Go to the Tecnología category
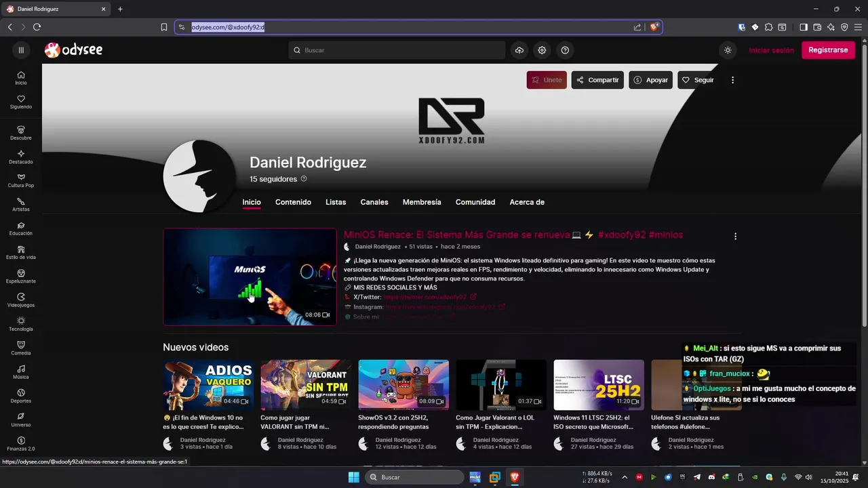The image size is (868, 488). 21,325
